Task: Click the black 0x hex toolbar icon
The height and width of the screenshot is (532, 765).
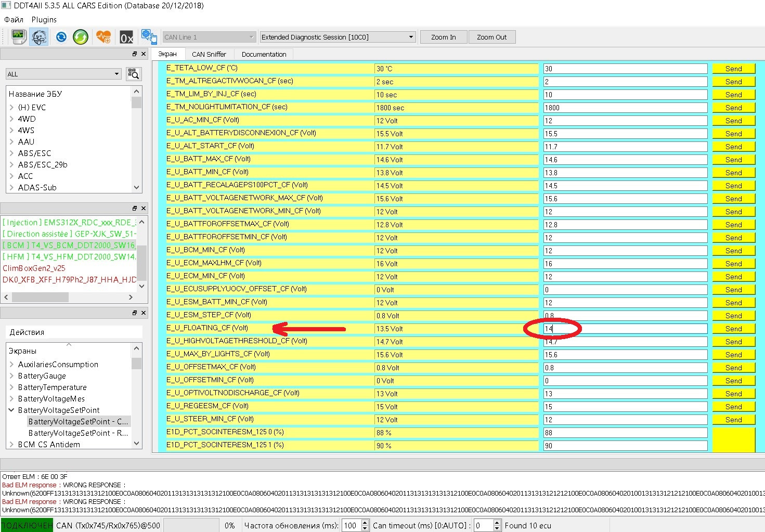Action: click(x=126, y=37)
